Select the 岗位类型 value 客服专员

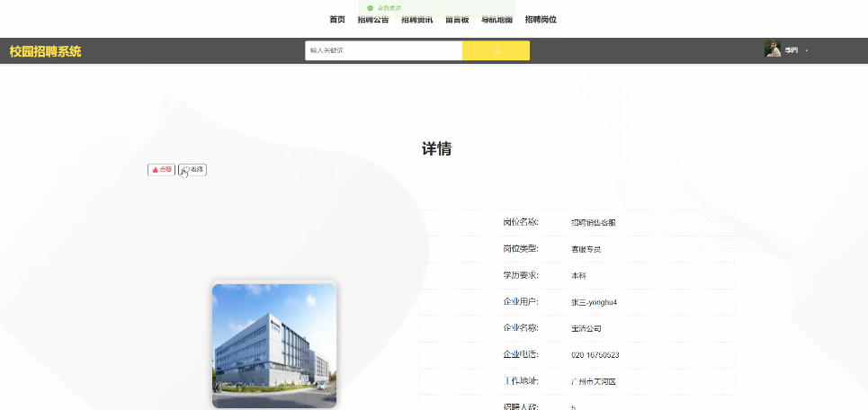[x=586, y=250]
